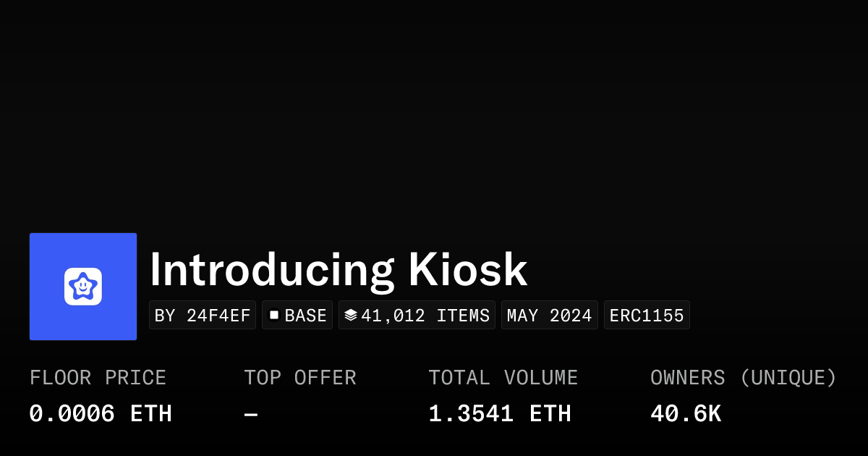Click the Introducing Kiosk title
The width and height of the screenshot is (868, 456).
[x=338, y=270]
